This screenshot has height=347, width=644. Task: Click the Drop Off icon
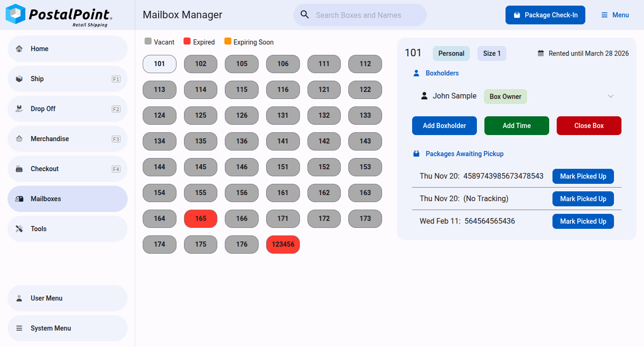(19, 109)
